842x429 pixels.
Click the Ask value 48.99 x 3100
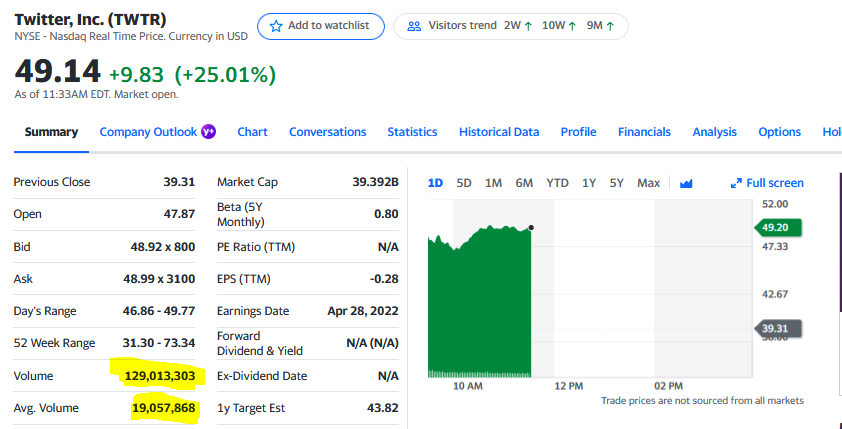(x=159, y=279)
